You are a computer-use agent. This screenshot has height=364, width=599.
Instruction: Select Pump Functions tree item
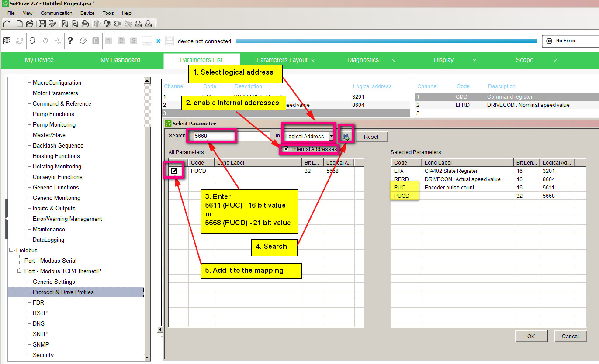click(x=53, y=114)
